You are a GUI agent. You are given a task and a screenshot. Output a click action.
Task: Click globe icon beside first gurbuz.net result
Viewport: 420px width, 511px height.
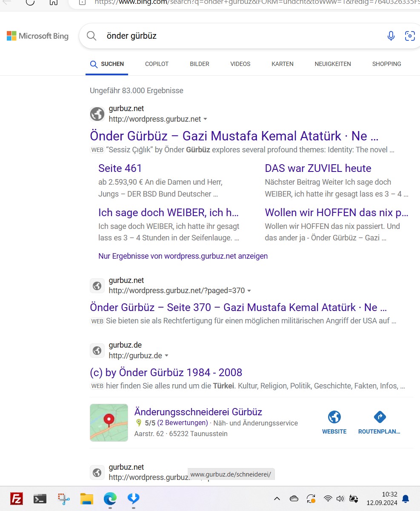(x=97, y=114)
